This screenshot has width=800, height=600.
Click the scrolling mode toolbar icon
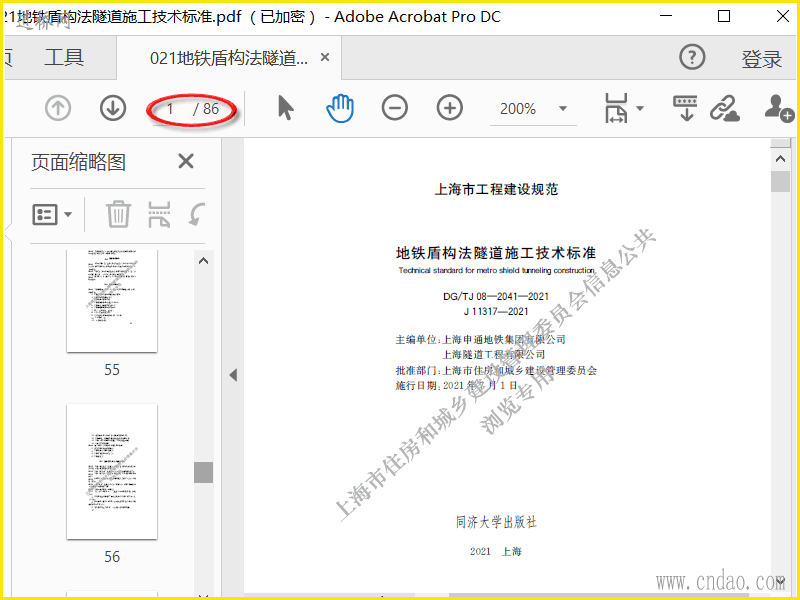(x=686, y=108)
